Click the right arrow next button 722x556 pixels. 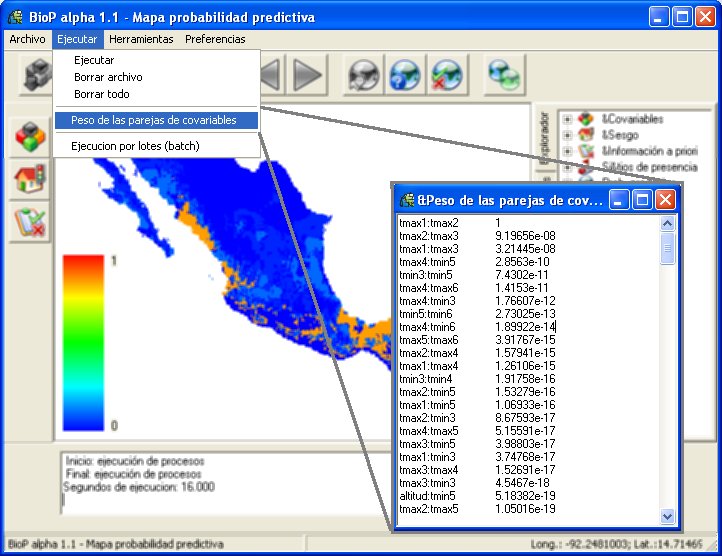308,75
